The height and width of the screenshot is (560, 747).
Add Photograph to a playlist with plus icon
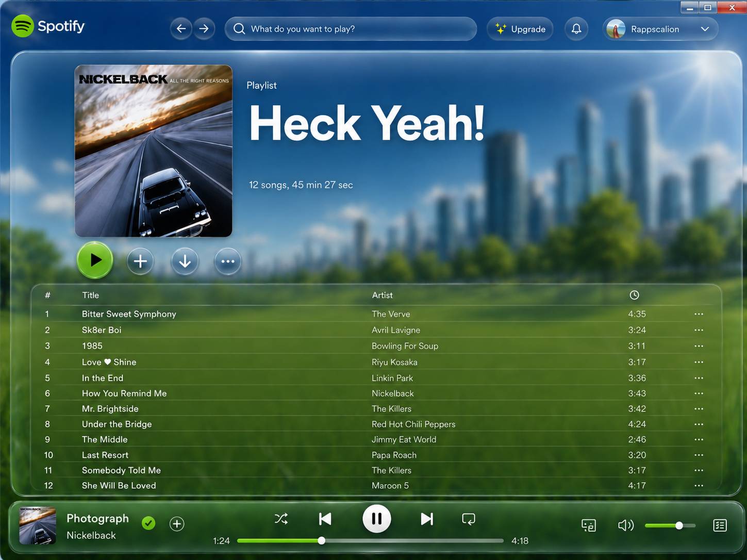click(177, 524)
